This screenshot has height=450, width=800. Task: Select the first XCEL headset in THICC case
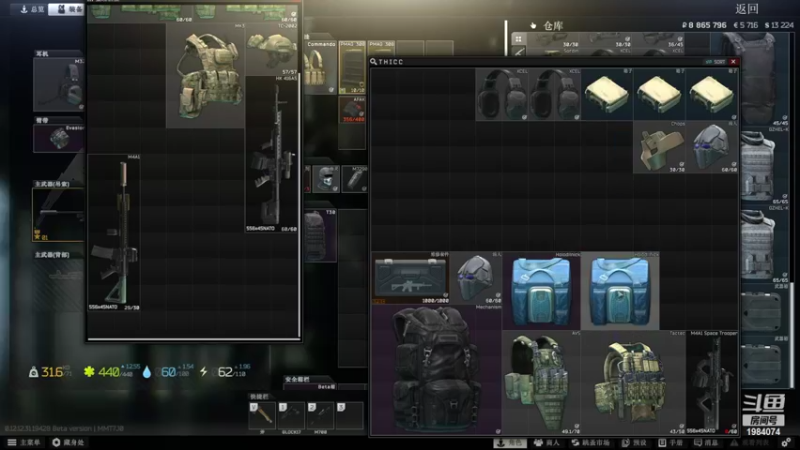click(x=502, y=94)
